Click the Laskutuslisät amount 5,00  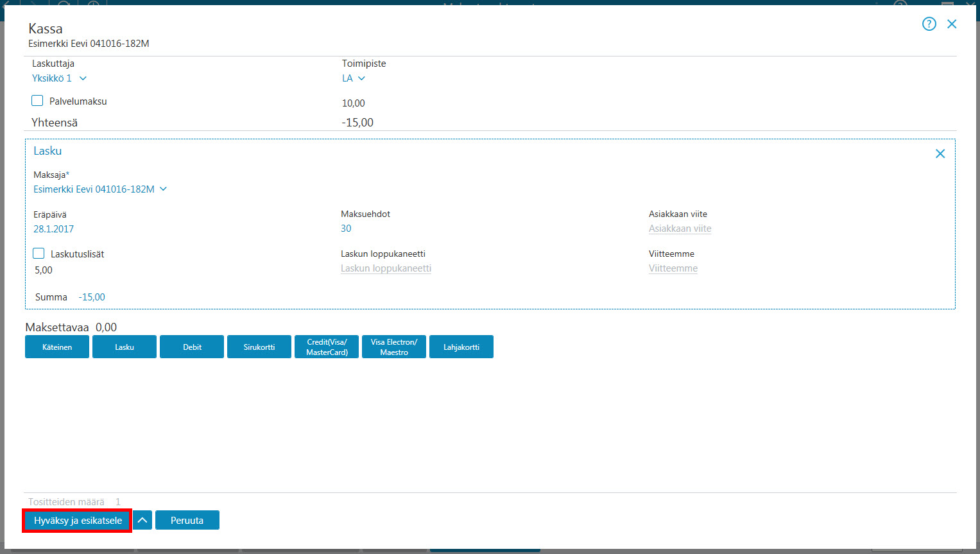coord(44,270)
